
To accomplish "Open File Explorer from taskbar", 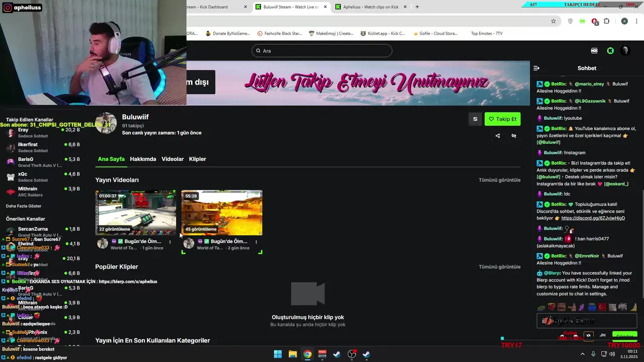I will (x=293, y=354).
